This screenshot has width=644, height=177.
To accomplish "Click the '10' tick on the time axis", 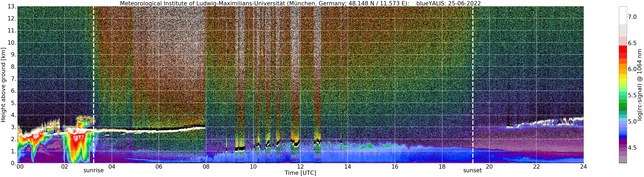I will coord(253,167).
